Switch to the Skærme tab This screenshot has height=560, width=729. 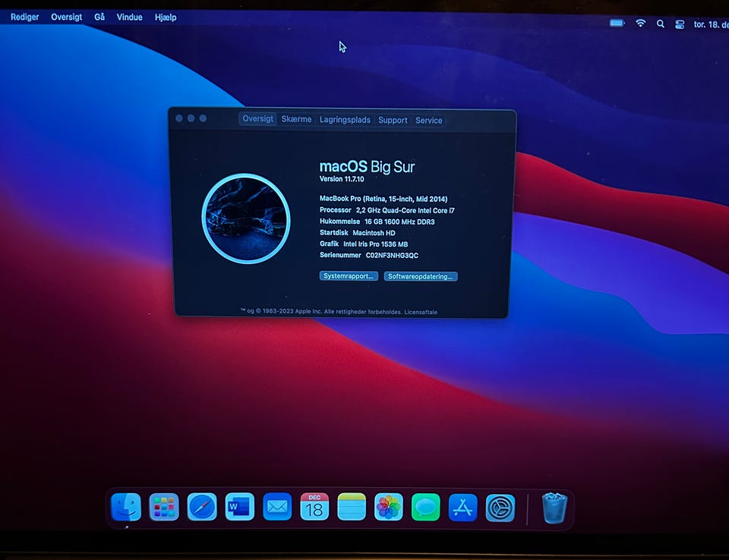(x=296, y=119)
